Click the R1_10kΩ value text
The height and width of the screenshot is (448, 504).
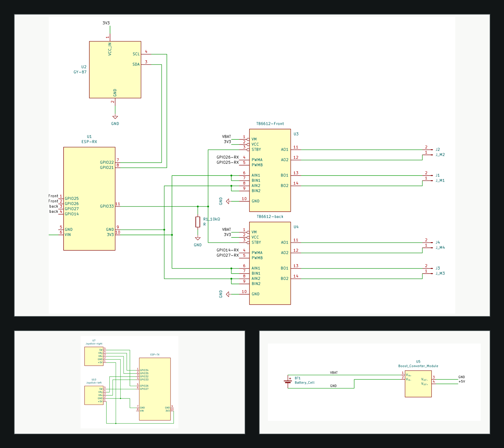212,219
